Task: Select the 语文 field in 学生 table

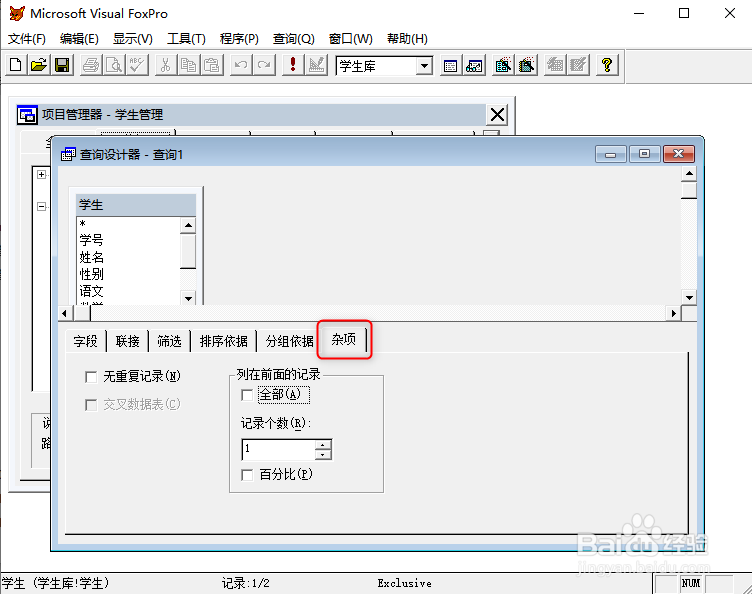Action: click(x=91, y=291)
